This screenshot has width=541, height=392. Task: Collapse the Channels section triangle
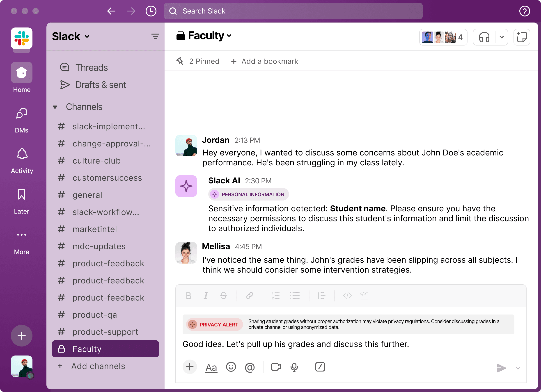(55, 107)
